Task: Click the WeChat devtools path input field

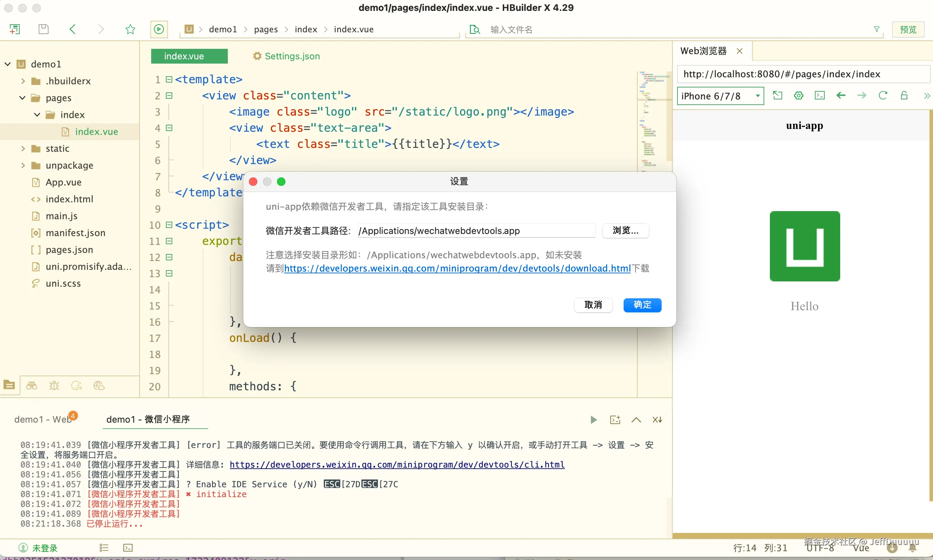Action: click(476, 230)
